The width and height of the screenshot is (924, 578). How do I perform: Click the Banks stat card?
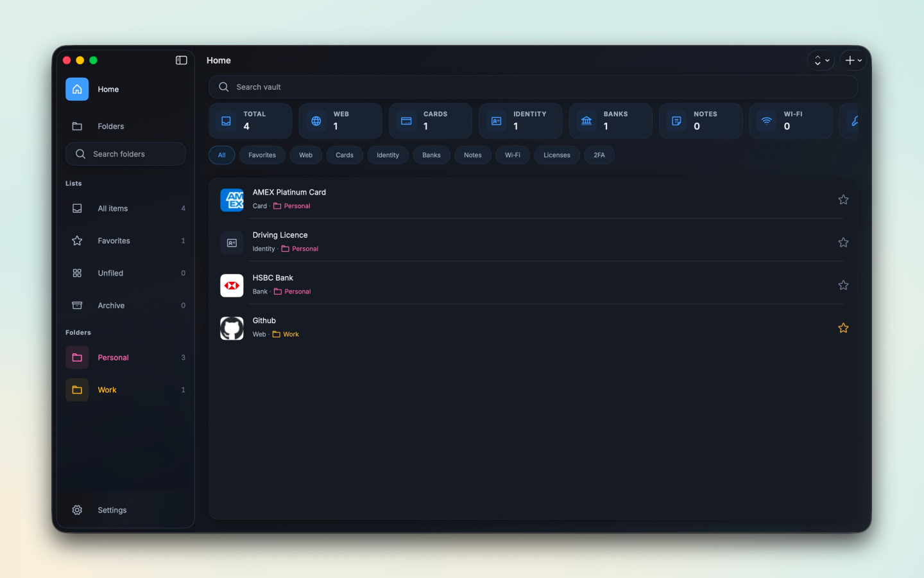610,121
